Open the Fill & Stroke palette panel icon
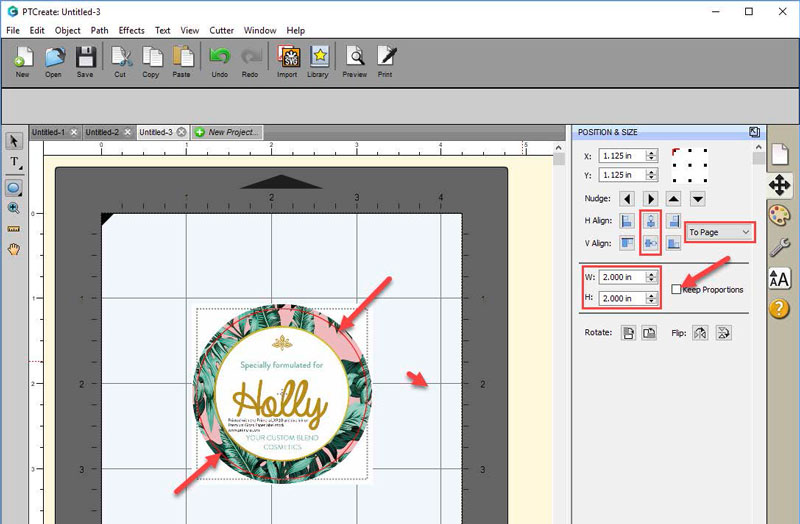 (780, 216)
